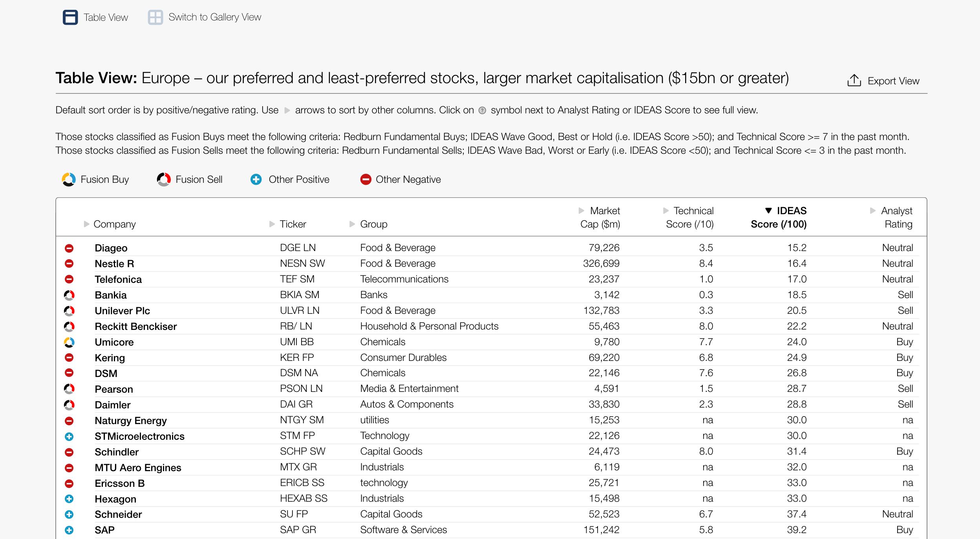This screenshot has height=539, width=980.
Task: Click the Other Negative legend label
Action: tap(408, 180)
